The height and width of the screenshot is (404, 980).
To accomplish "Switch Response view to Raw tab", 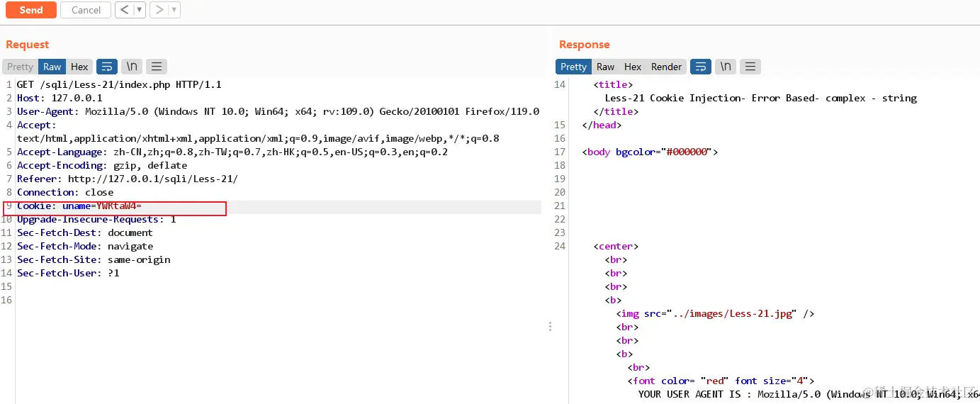I will [605, 67].
